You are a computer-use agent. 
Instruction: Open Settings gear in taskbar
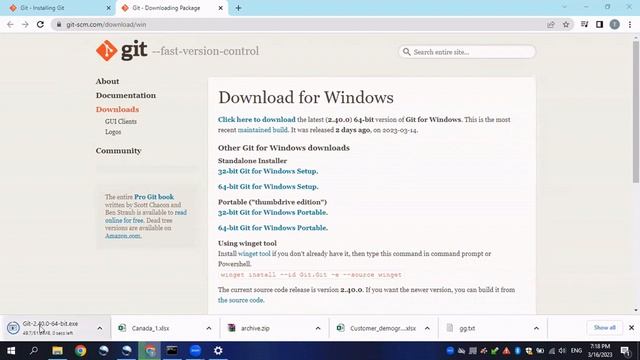click(218, 351)
